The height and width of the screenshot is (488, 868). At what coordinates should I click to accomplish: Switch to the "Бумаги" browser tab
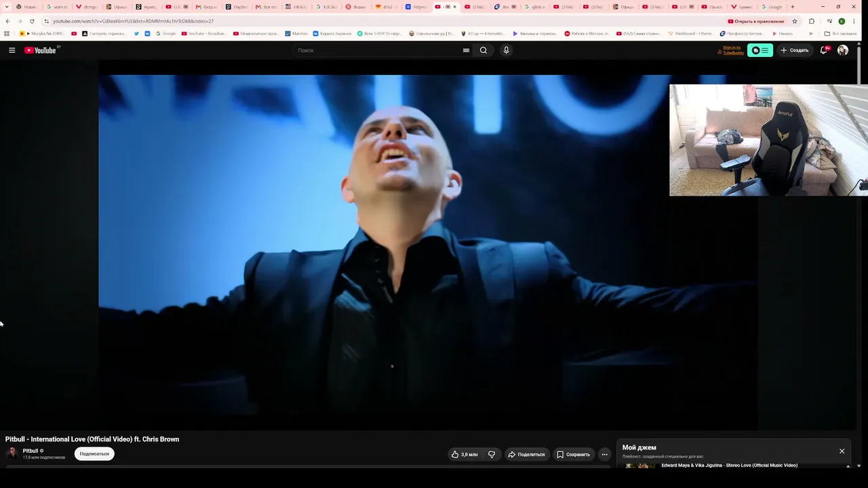(743, 7)
